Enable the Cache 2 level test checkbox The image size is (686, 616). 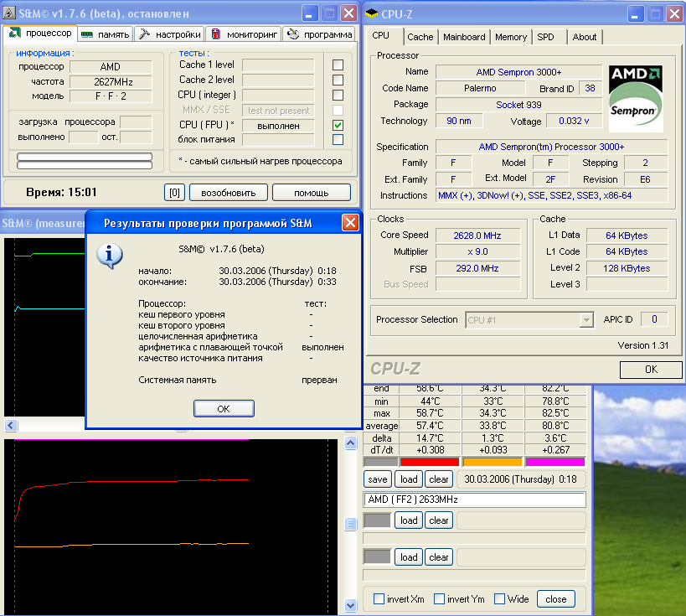click(x=338, y=80)
